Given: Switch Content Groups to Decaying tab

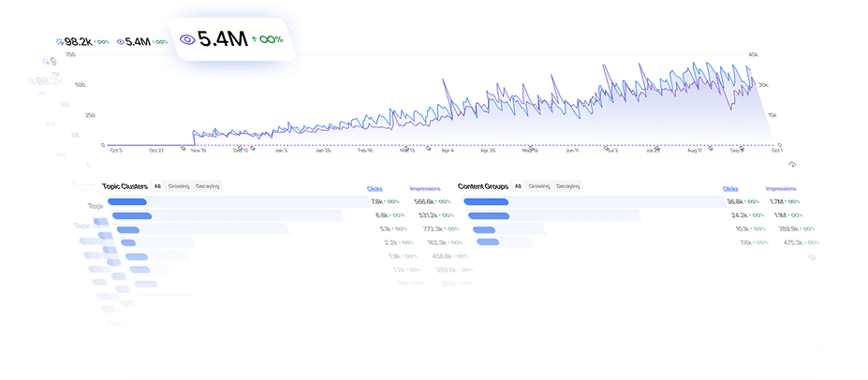Looking at the screenshot, I should pos(568,186).
